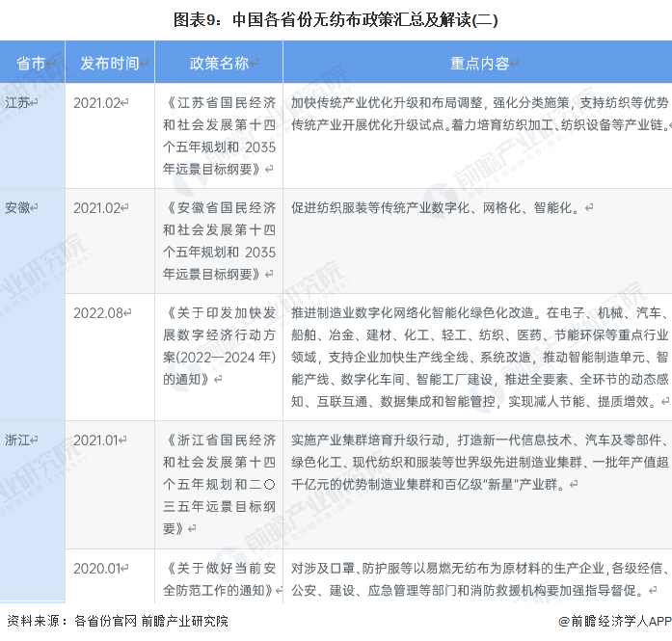Click the 2021.01 date cell
672x641 pixels.
(x=95, y=441)
